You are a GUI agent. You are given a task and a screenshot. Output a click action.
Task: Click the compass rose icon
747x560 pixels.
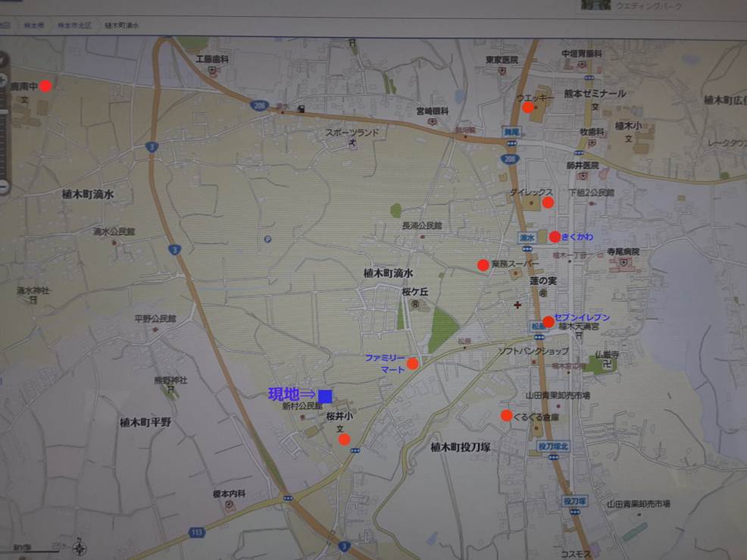pos(81,548)
